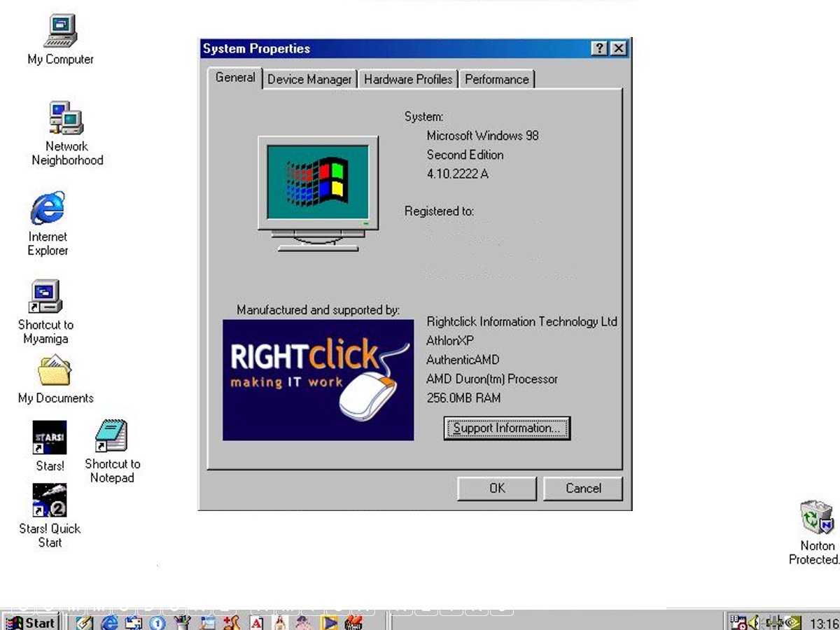Open the Shortcut to Notepad icon

tap(111, 437)
